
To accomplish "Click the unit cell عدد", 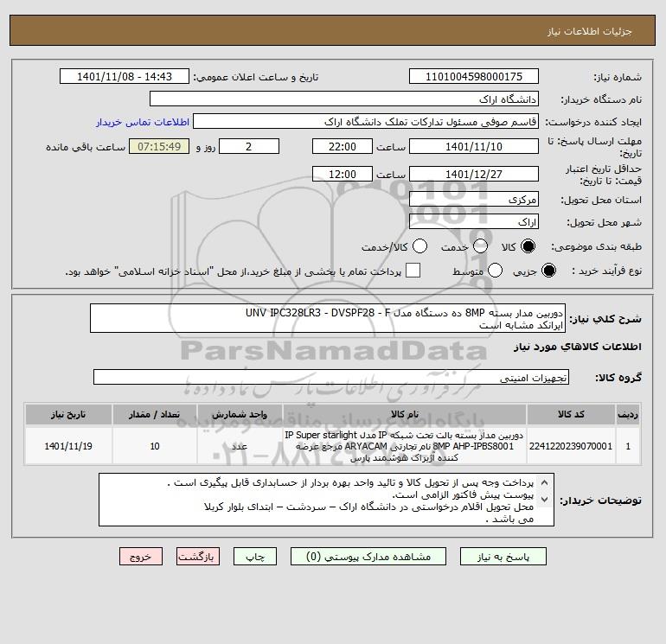I will click(x=240, y=446).
